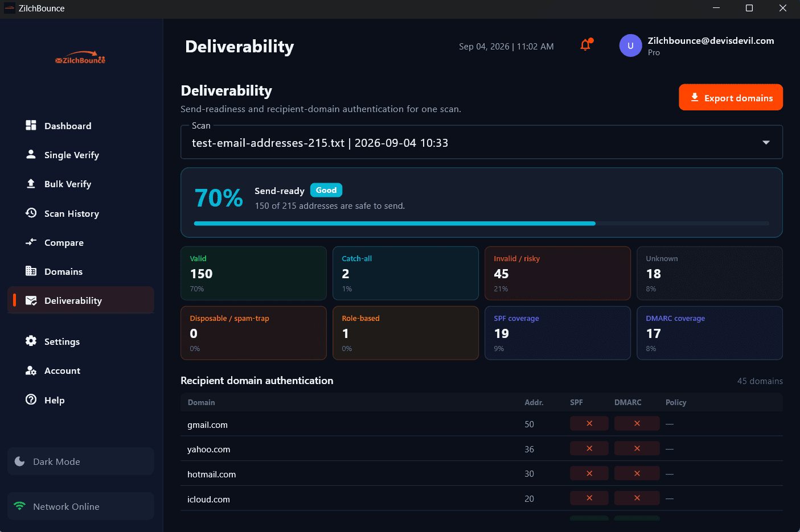Click the Dark Mode moon icon
Screen dimensions: 800x532
[x=20, y=461]
